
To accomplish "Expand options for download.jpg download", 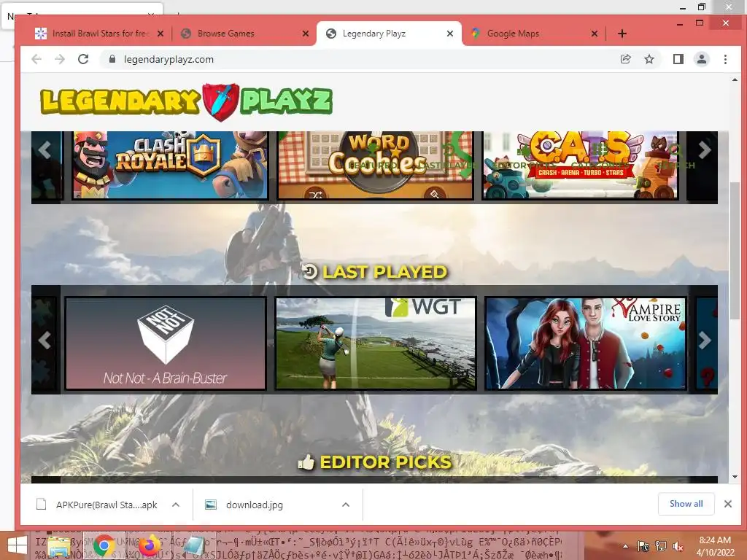I will point(346,505).
